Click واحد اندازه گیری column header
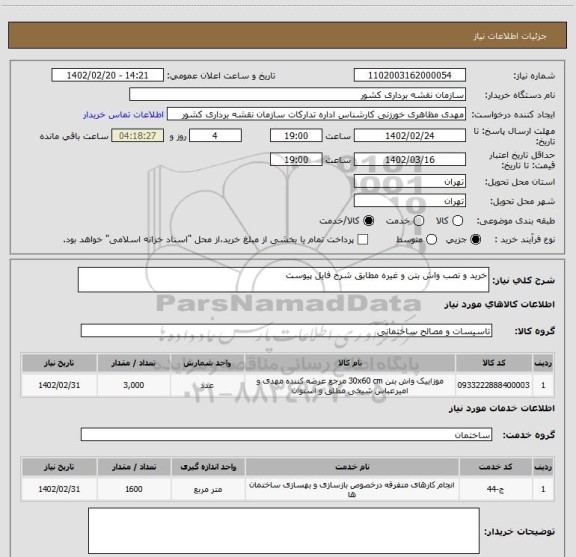The height and width of the screenshot is (557, 576). coord(208,467)
